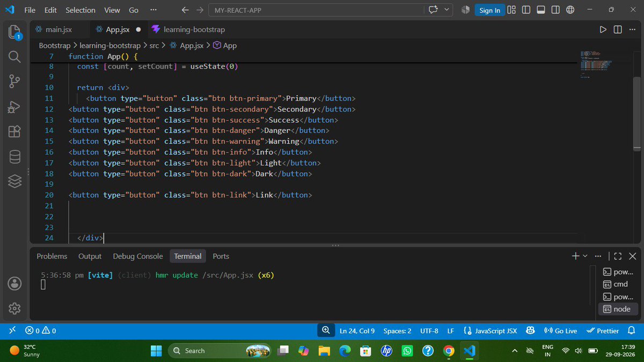Navigate forward with the right arrow
The width and height of the screenshot is (644, 362).
[x=200, y=10]
